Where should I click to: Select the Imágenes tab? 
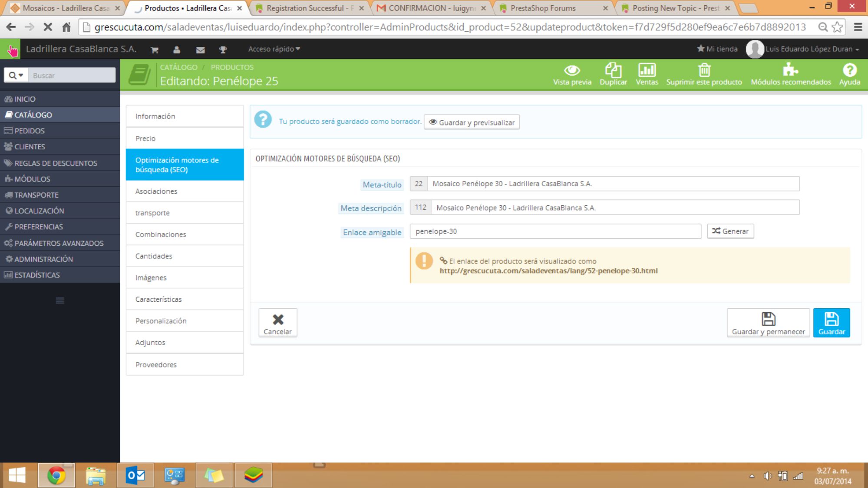151,278
